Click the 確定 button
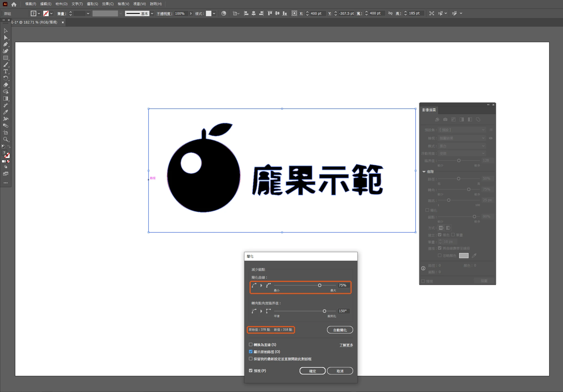The width and height of the screenshot is (563, 392). [313, 371]
